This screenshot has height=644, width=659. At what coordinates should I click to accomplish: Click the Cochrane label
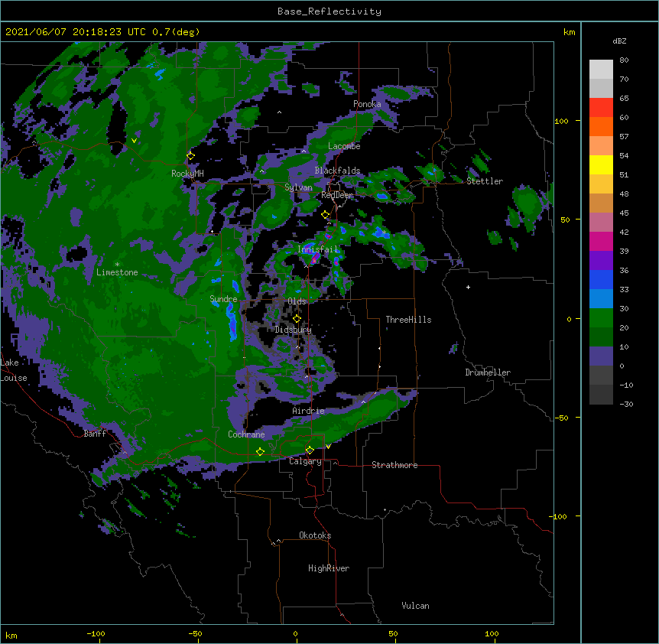(x=246, y=434)
